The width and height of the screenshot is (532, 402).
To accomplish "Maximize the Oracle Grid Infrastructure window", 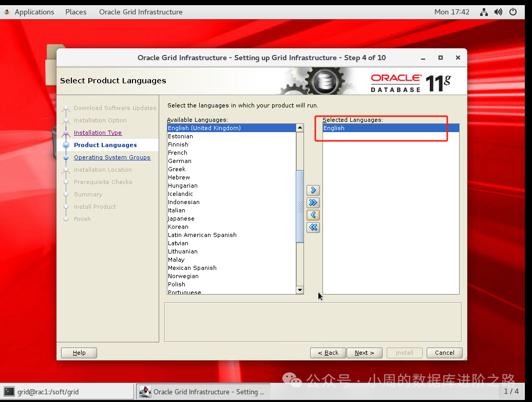I will coord(441,58).
